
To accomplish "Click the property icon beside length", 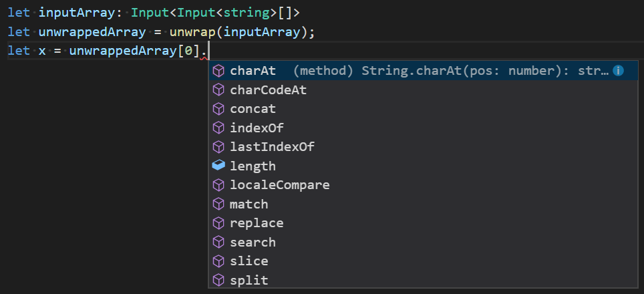I will point(218,166).
